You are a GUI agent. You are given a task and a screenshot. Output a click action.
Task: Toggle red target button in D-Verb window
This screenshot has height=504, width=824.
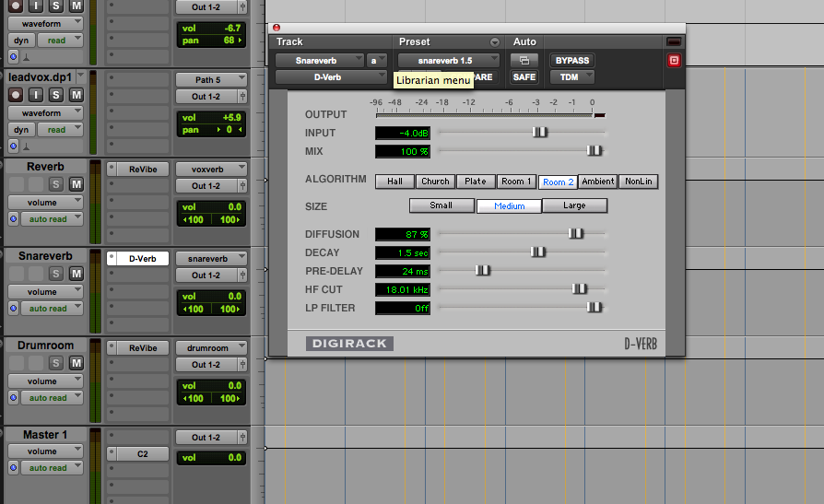(x=674, y=61)
